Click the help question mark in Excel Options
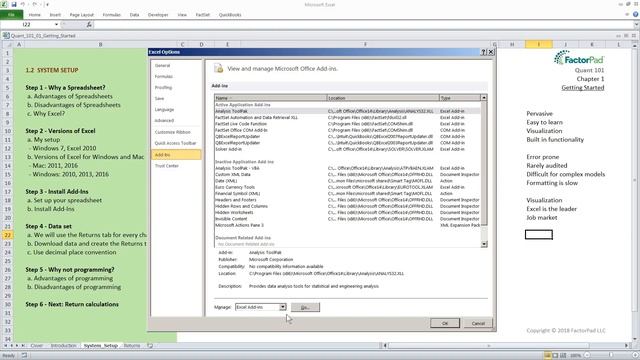Viewport: 640px width, 360px height. [x=484, y=52]
